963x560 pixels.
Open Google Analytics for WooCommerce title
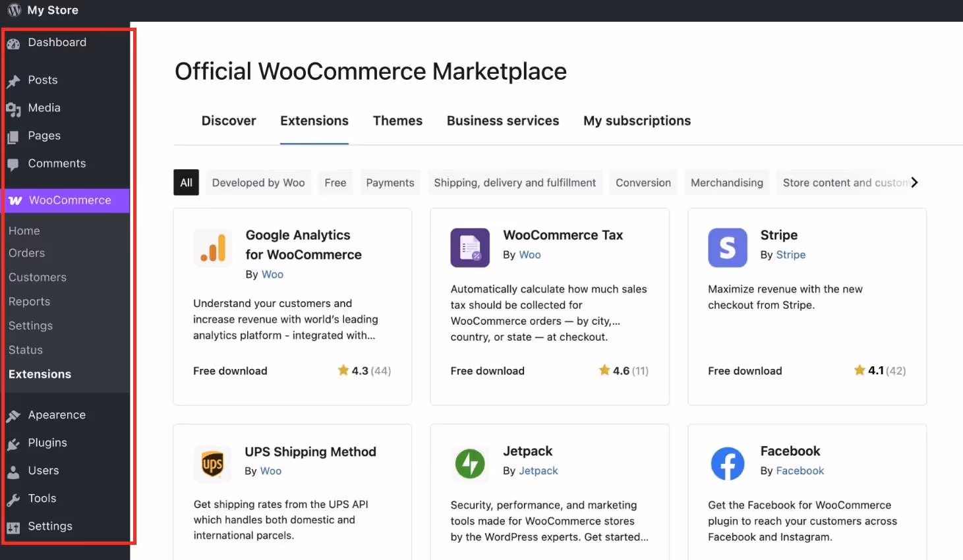[303, 245]
